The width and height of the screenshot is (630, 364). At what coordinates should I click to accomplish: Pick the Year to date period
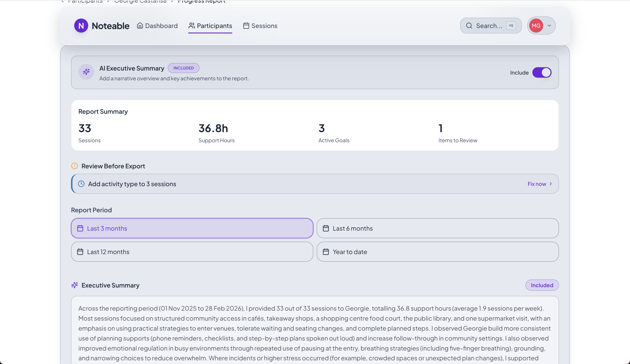click(437, 252)
